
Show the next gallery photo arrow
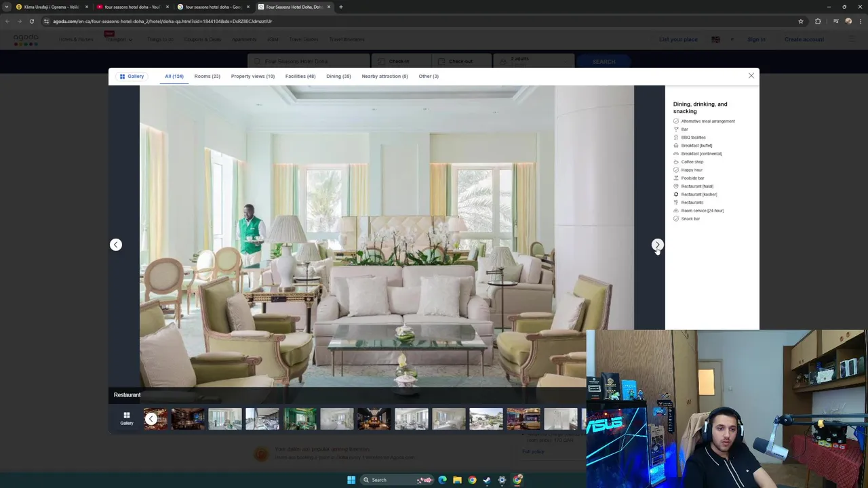[657, 245]
